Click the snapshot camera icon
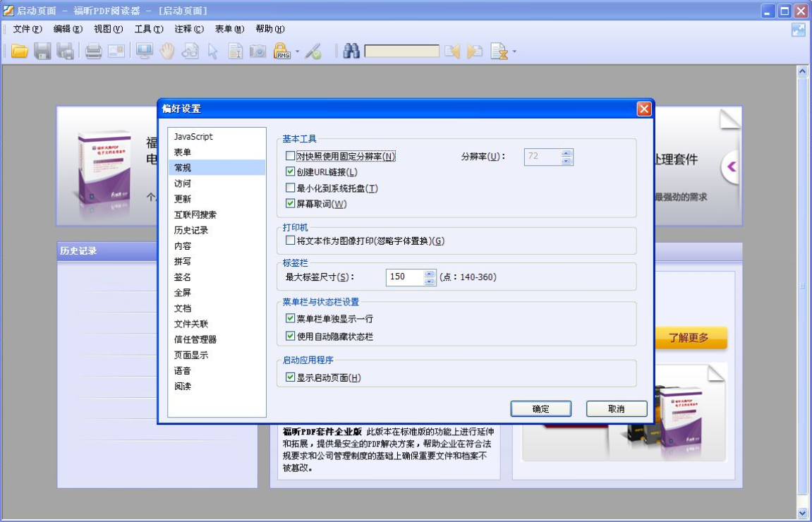 [x=258, y=51]
